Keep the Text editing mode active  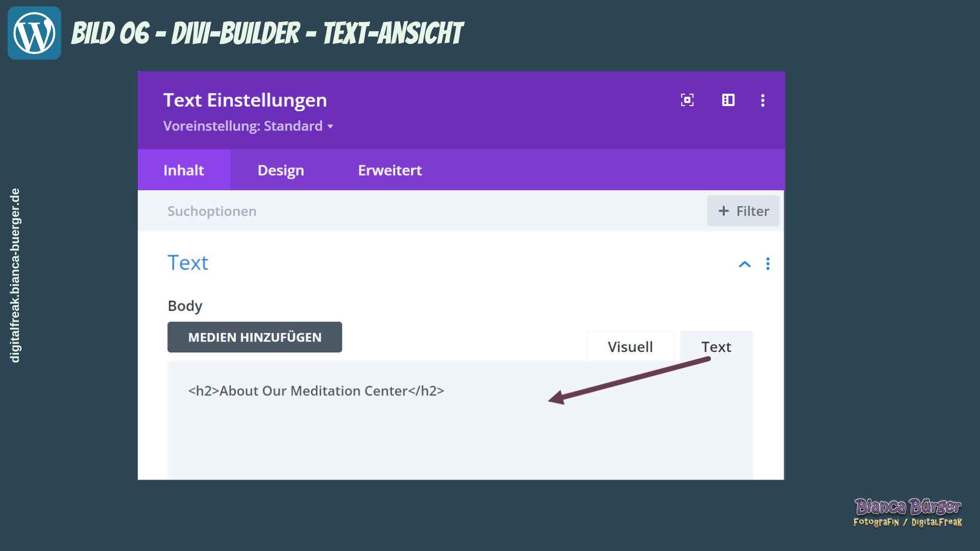click(717, 346)
